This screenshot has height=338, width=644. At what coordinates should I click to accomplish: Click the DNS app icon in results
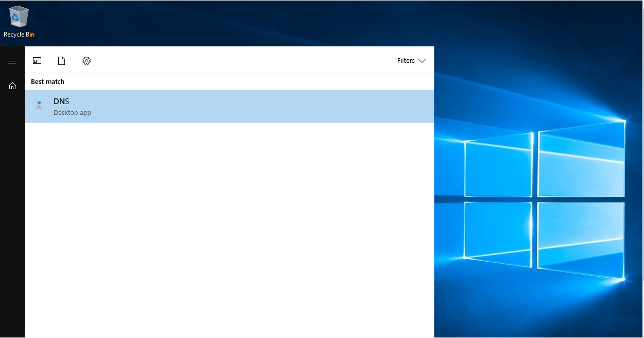coord(39,106)
